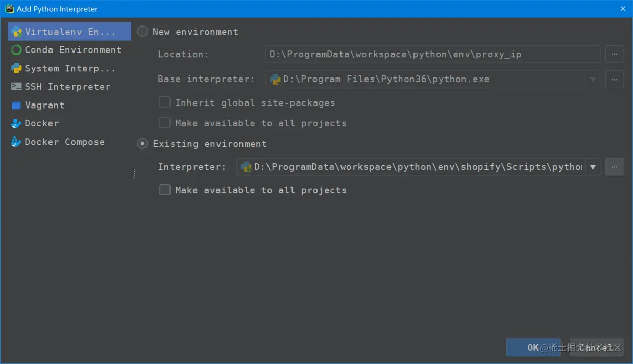This screenshot has height=364, width=633.
Task: Click the Docker whale icon
Action: 16,123
